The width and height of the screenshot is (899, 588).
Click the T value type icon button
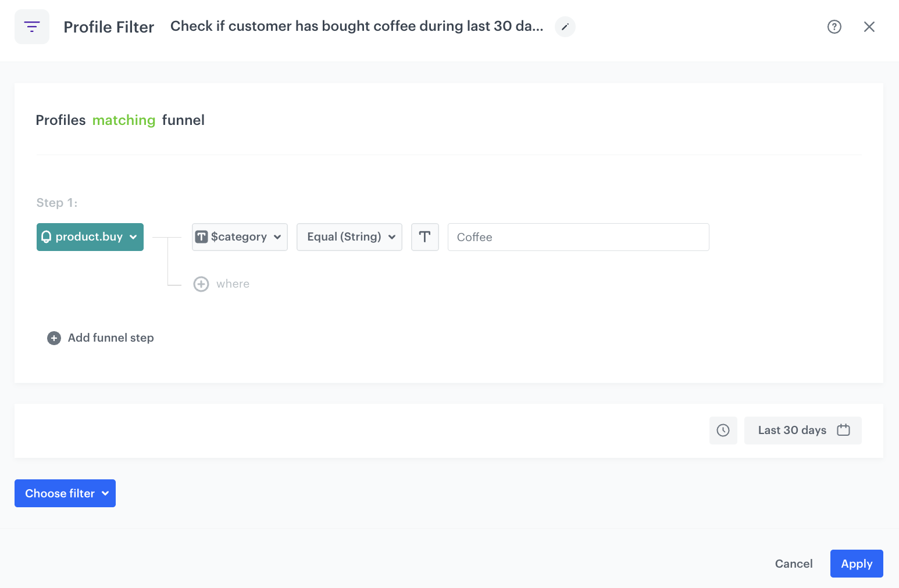click(424, 237)
